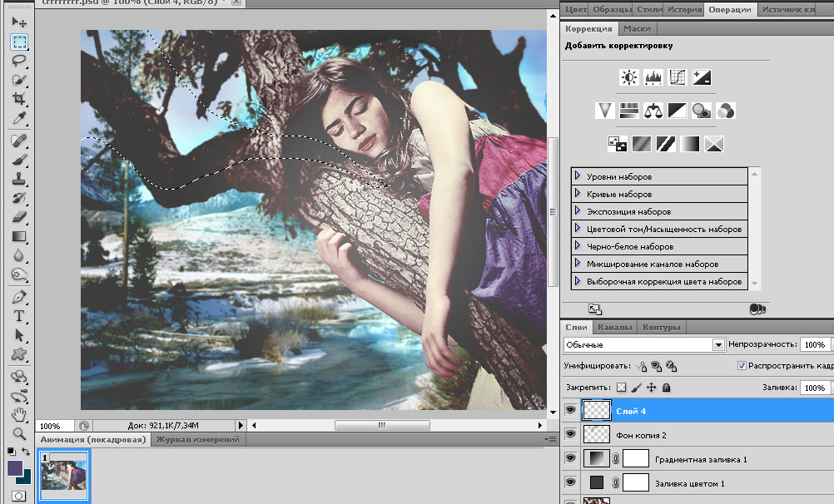Viewport: 834px width, 504px height.
Task: Select the Brush tool
Action: pos(18,160)
